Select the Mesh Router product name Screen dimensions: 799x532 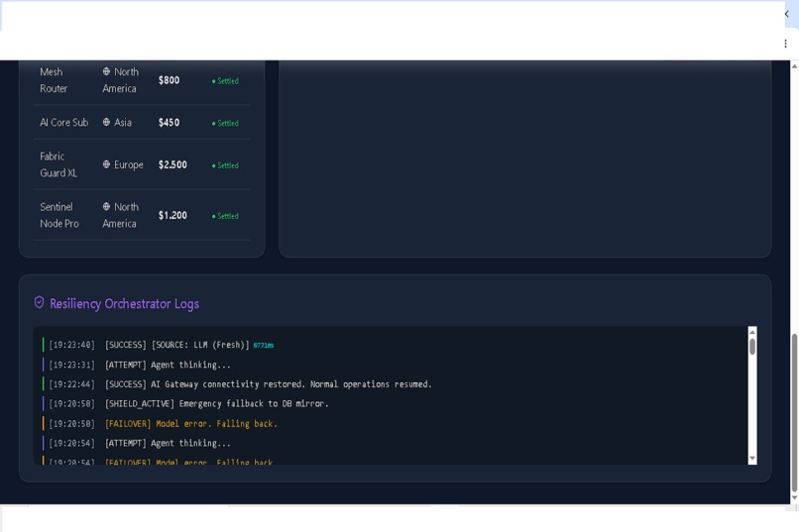tap(54, 80)
